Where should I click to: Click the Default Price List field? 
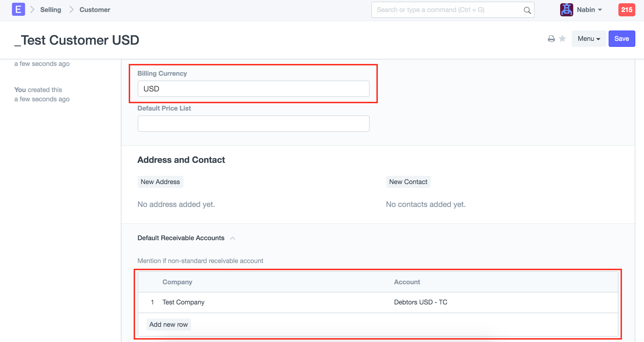(x=253, y=124)
